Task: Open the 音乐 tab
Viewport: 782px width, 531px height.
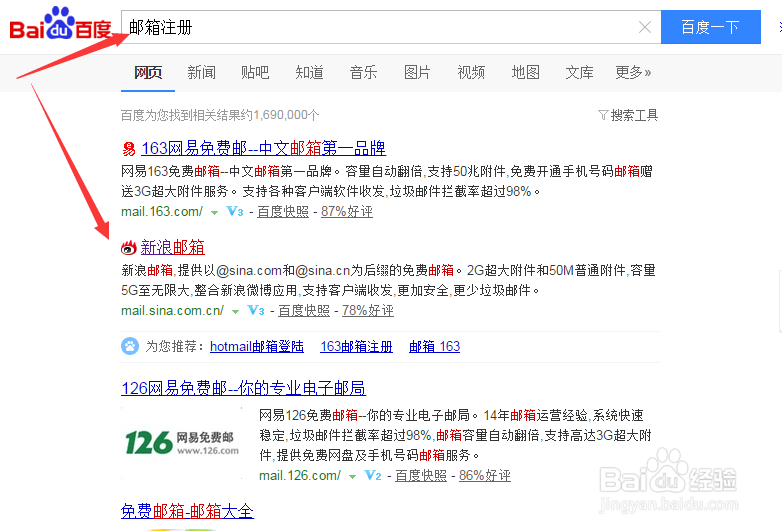Action: tap(363, 73)
